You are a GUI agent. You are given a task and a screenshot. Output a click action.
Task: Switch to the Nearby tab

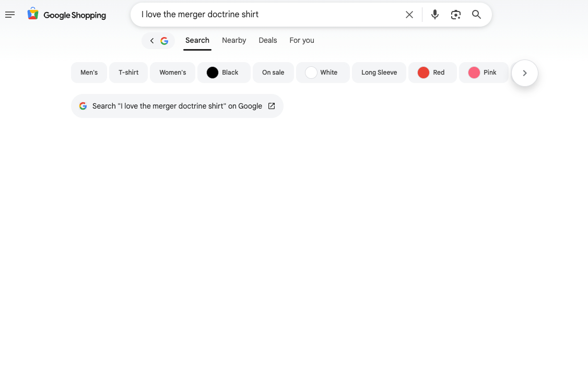(234, 41)
